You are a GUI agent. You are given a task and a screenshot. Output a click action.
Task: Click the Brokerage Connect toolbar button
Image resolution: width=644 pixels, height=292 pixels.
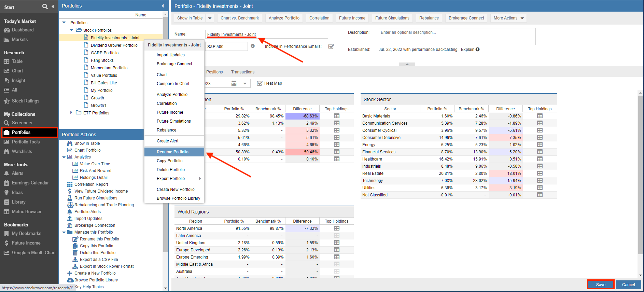(x=466, y=18)
